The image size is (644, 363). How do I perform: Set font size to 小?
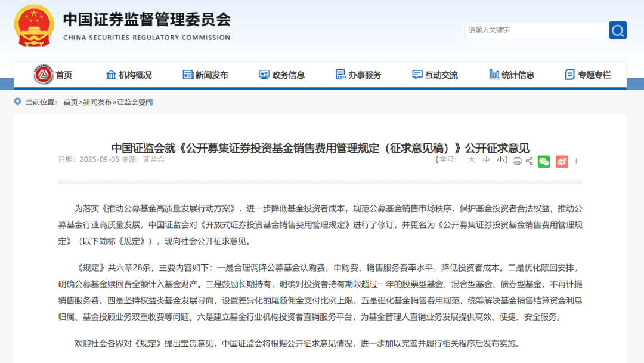click(x=501, y=160)
